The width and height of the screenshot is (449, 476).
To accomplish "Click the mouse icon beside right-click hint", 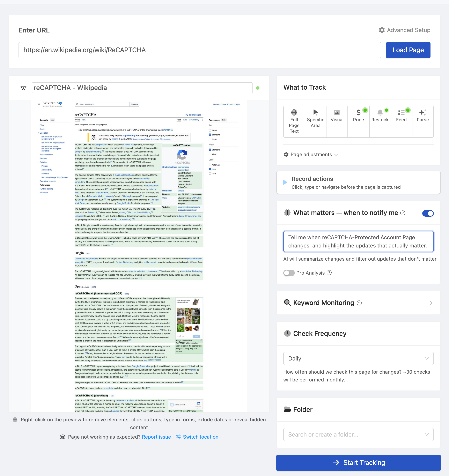I will coord(15,419).
